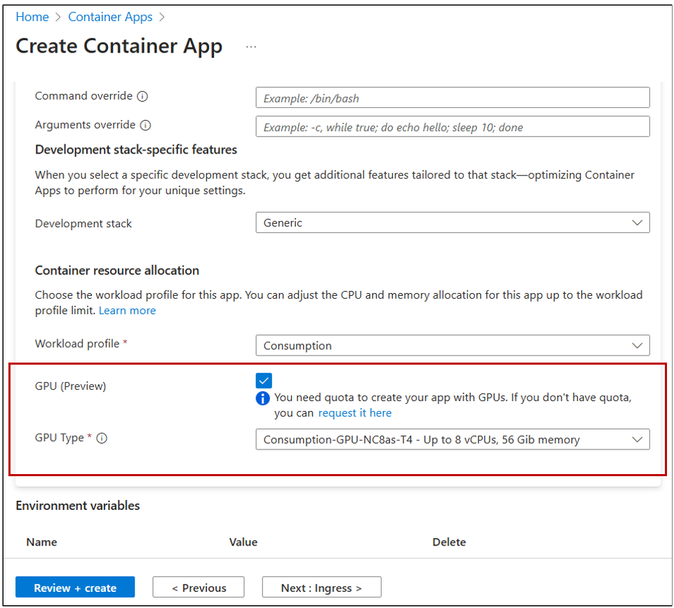Click the Value column header

coord(243,542)
